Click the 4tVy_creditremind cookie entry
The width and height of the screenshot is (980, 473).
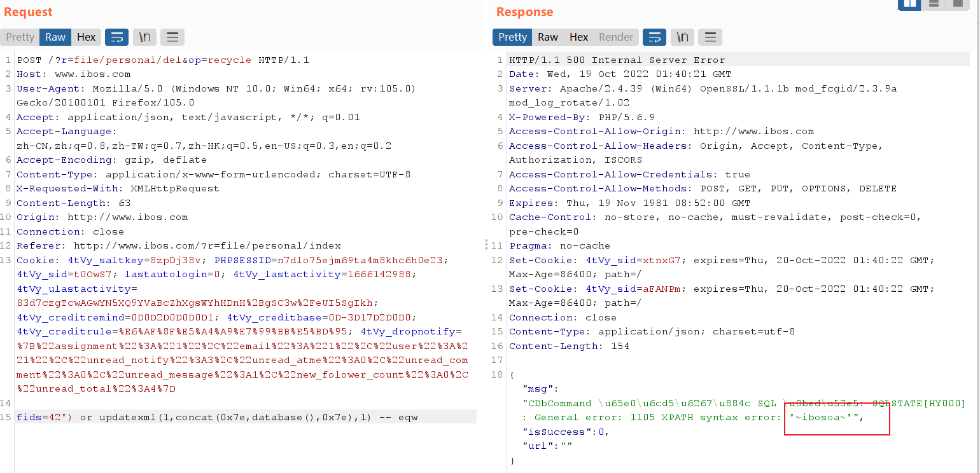coord(118,317)
